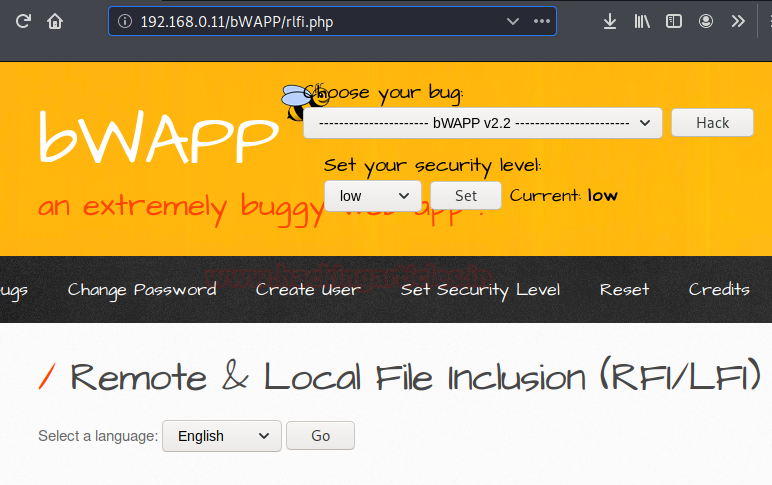Open the Library icon in the toolbar

pyautogui.click(x=642, y=21)
